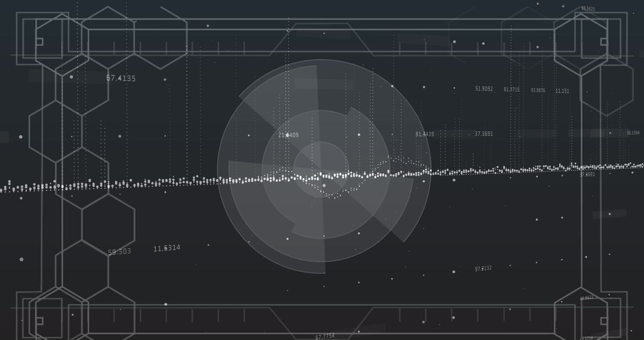Click the number 81.3439
Image resolution: width=644 pixels, height=340 pixels.
tap(425, 134)
